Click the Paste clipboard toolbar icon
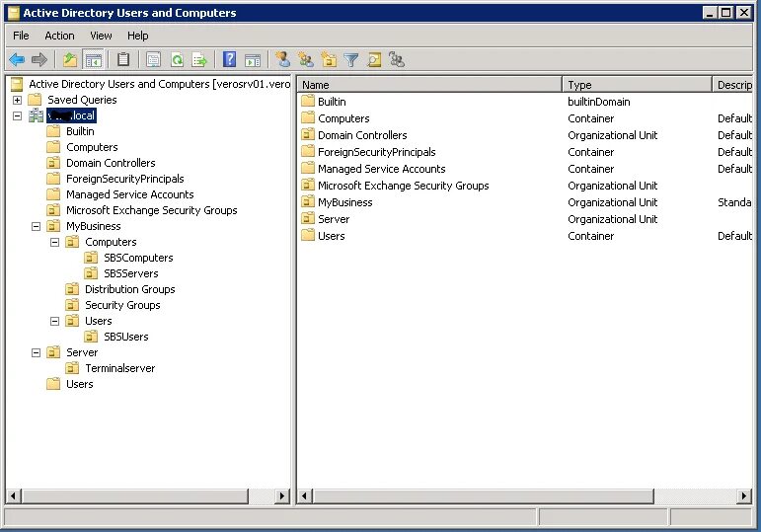Image resolution: width=761 pixels, height=532 pixels. 123,60
